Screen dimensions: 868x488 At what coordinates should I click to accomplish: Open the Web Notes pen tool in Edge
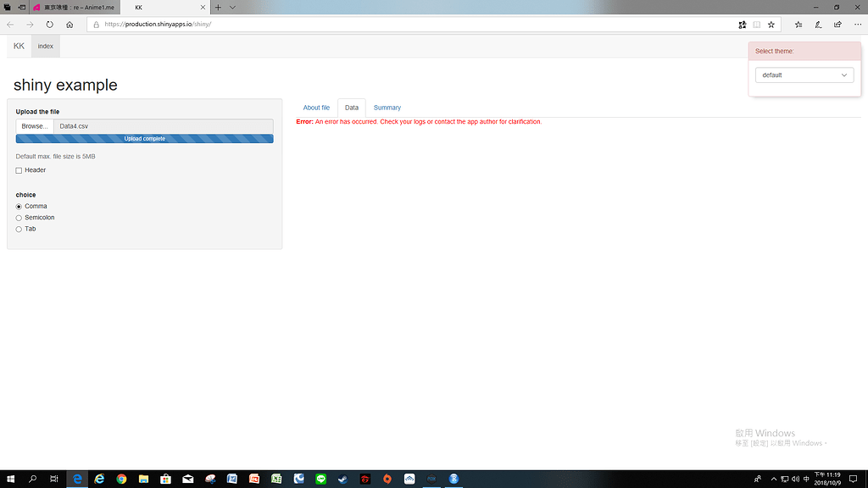pos(819,24)
